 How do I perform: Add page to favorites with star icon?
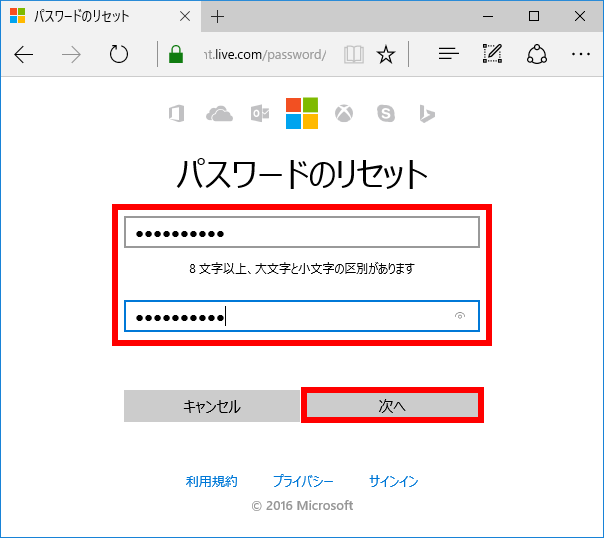386,54
